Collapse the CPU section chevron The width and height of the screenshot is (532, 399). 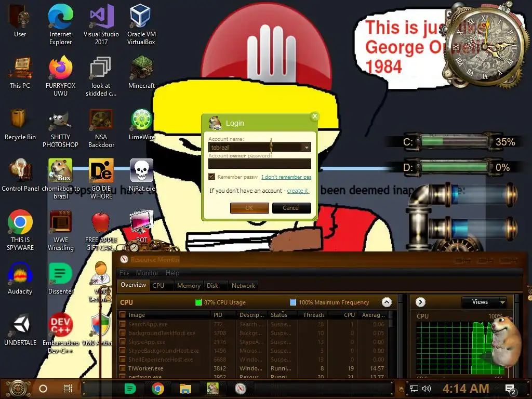387,302
